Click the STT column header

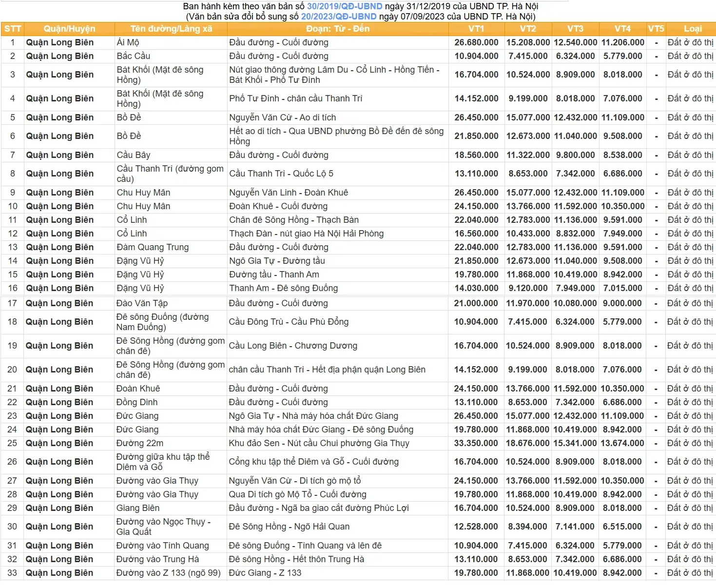click(13, 29)
